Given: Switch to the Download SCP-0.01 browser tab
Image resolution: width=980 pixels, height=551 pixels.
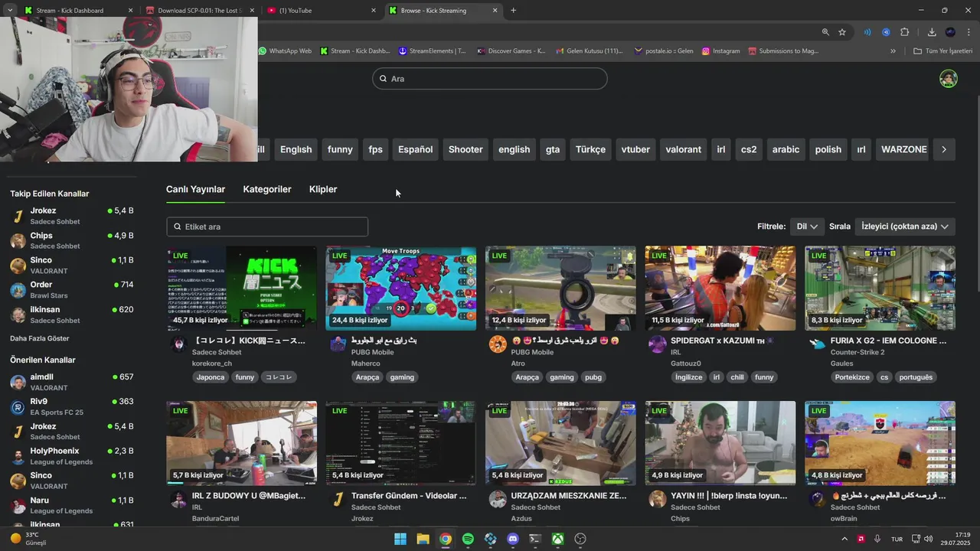Looking at the screenshot, I should coord(199,11).
